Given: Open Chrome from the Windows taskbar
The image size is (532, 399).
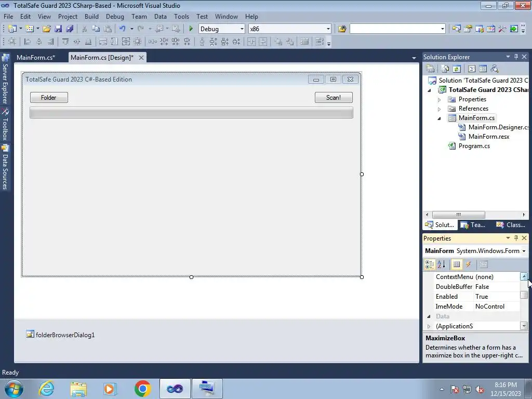Looking at the screenshot, I should [142, 389].
